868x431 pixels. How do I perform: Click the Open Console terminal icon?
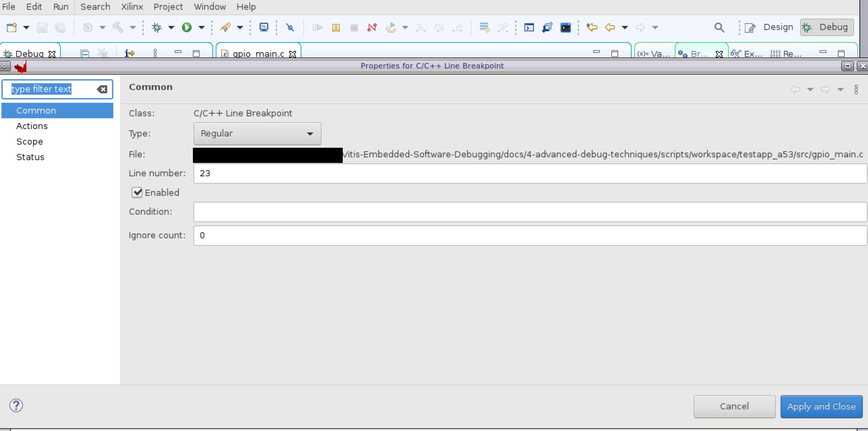pos(529,27)
